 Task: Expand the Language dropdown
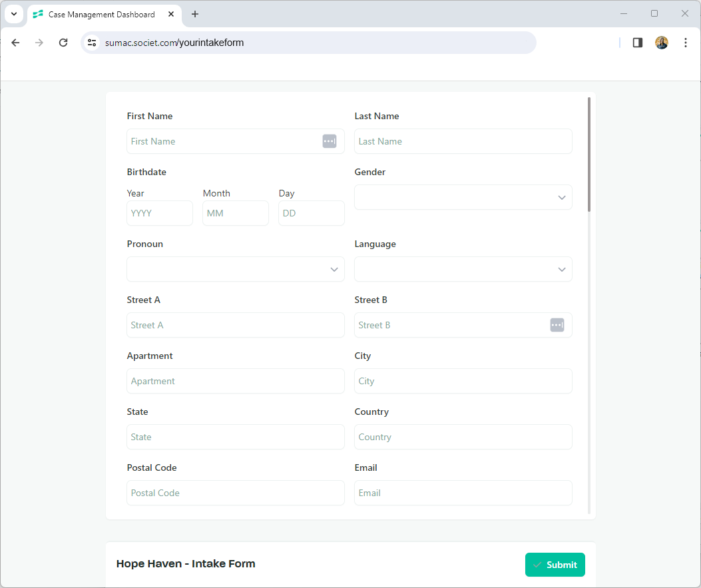(463, 269)
